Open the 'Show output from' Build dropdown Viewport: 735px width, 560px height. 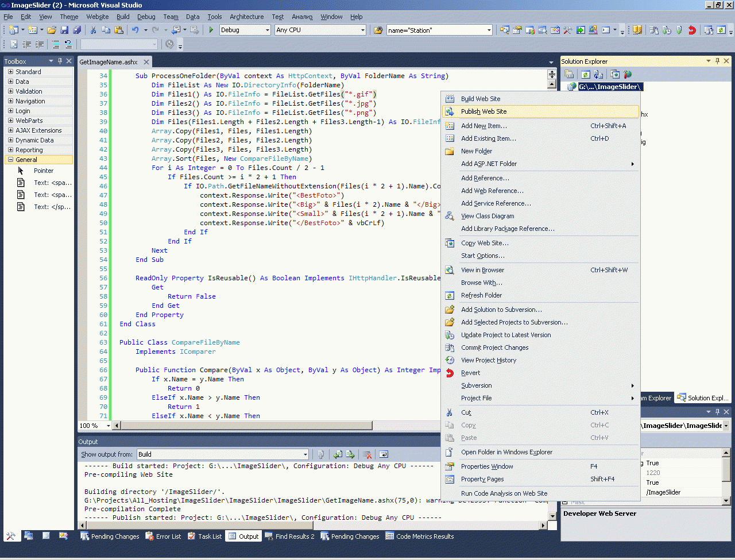(x=305, y=454)
